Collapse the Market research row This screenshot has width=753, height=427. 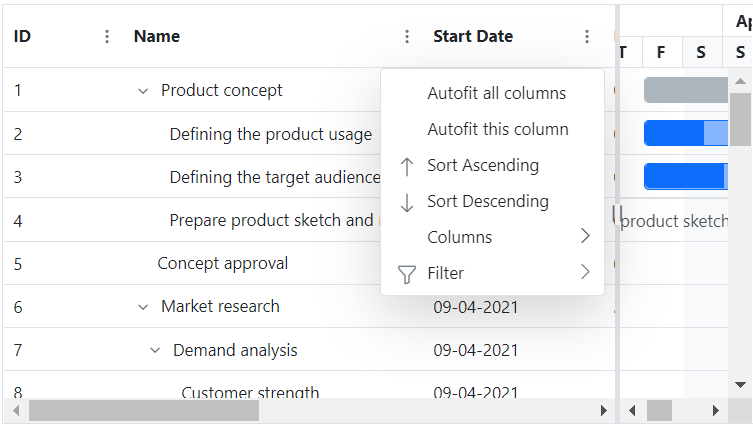click(142, 307)
